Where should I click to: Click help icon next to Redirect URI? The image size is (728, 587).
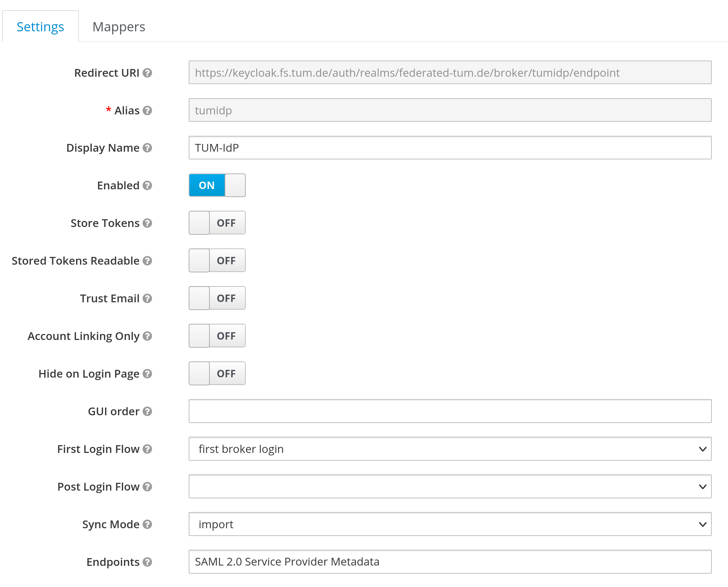[x=147, y=73]
